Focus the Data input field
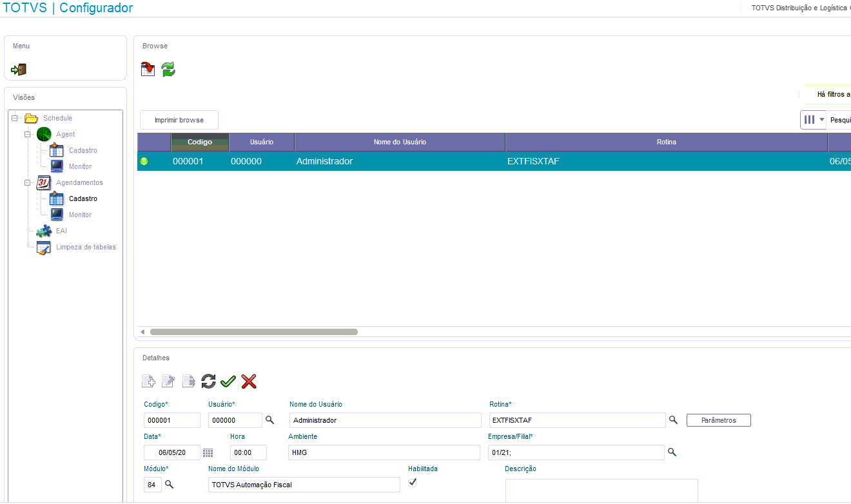The width and height of the screenshot is (851, 504). coord(172,452)
